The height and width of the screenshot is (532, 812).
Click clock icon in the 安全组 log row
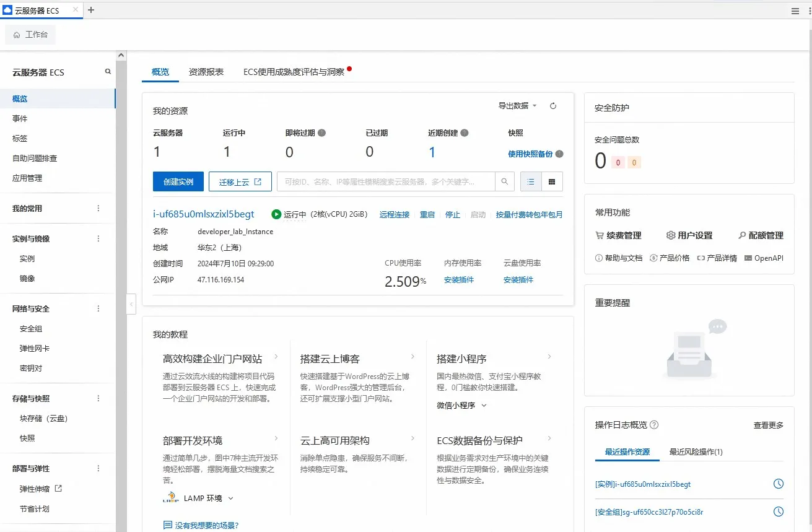[779, 512]
